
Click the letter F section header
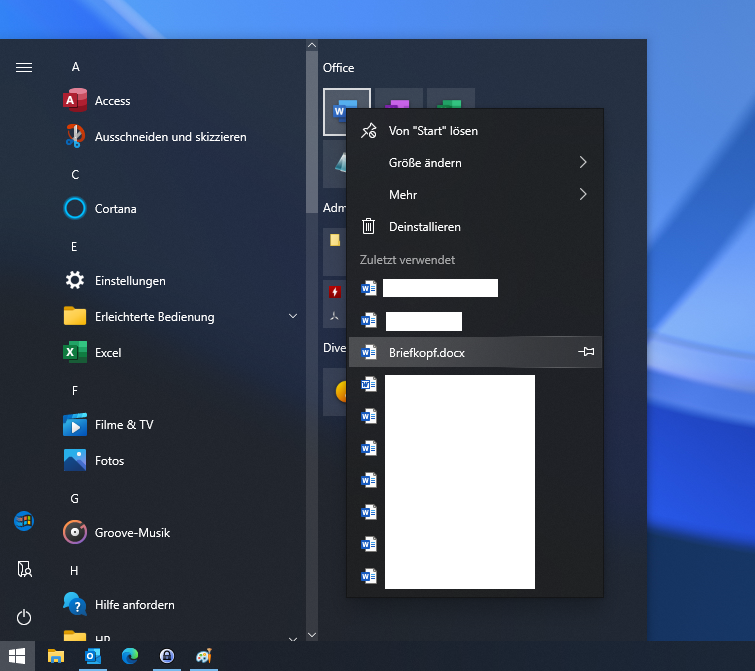click(x=75, y=391)
